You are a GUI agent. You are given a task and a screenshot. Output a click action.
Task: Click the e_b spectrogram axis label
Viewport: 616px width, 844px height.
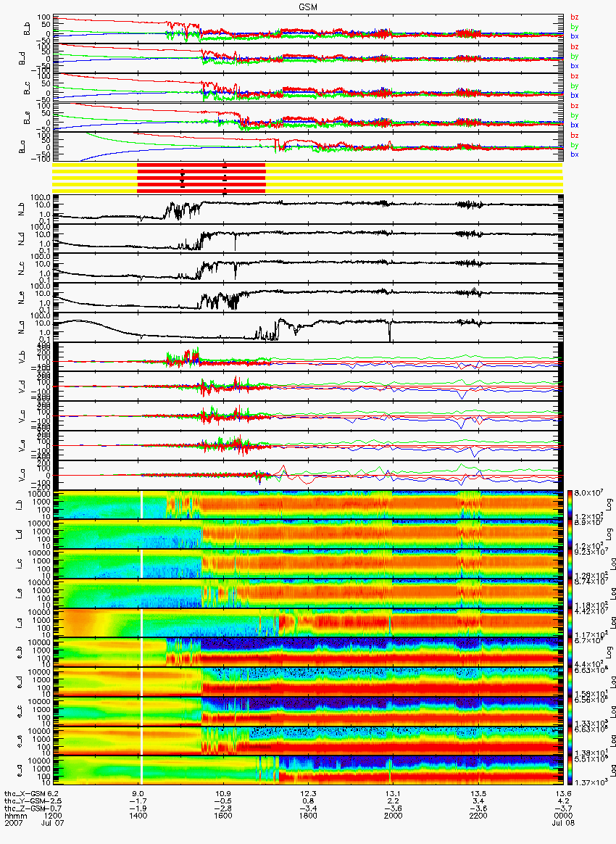(18, 653)
